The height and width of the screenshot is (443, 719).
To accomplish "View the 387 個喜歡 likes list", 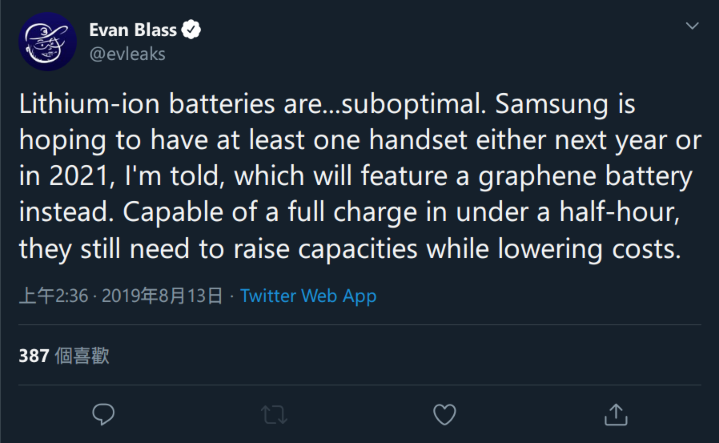I will pyautogui.click(x=64, y=355).
